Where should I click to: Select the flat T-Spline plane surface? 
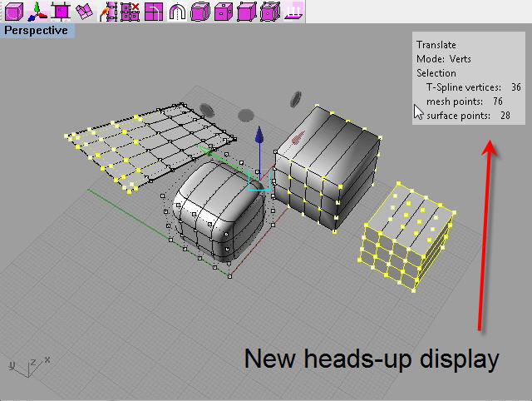pyautogui.click(x=150, y=146)
